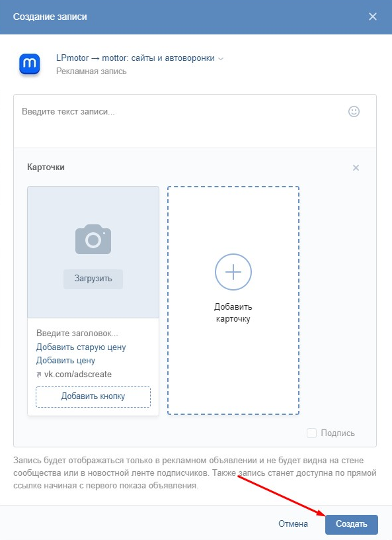Click the plus circle to add a card

(233, 272)
